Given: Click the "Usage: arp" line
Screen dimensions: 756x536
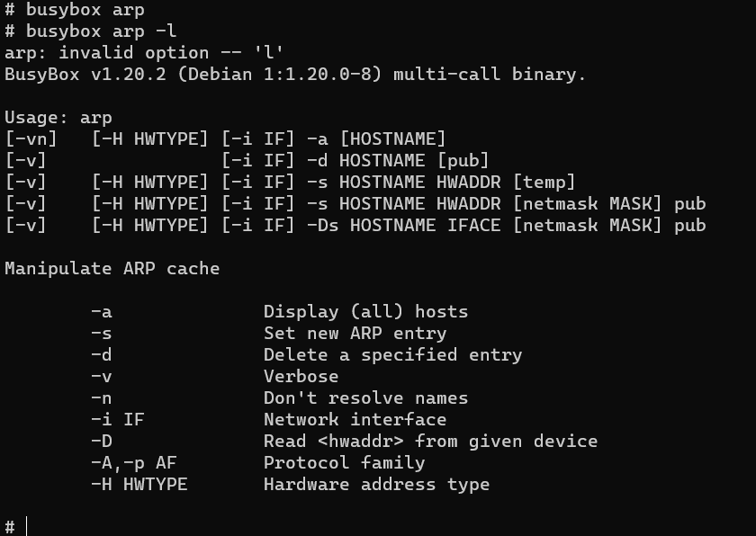Looking at the screenshot, I should [x=58, y=118].
